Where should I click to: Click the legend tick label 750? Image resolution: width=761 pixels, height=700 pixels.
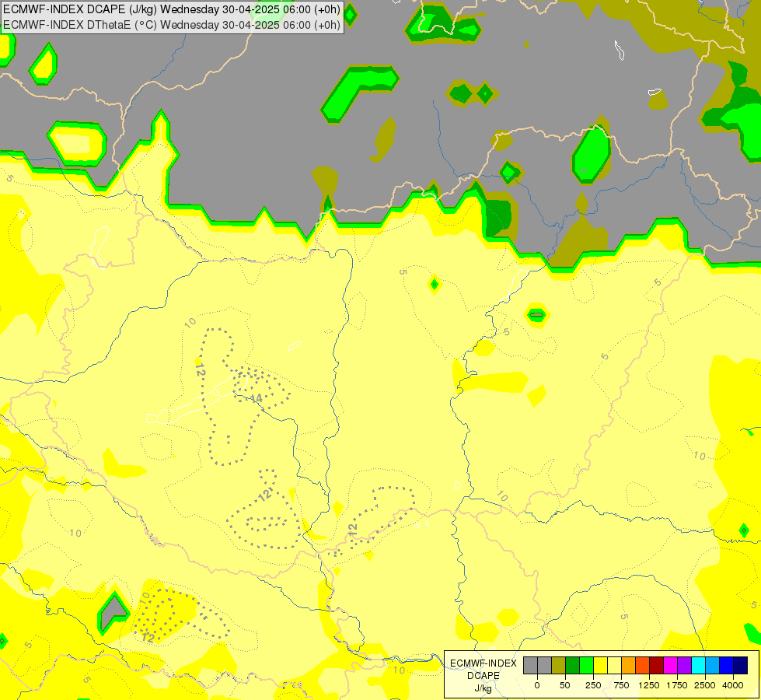(x=621, y=685)
